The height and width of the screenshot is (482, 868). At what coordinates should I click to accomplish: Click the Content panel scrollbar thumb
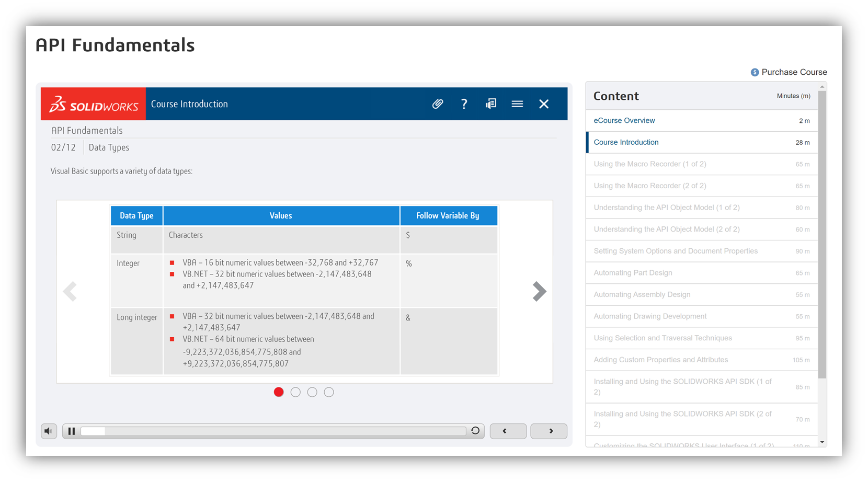tap(823, 234)
